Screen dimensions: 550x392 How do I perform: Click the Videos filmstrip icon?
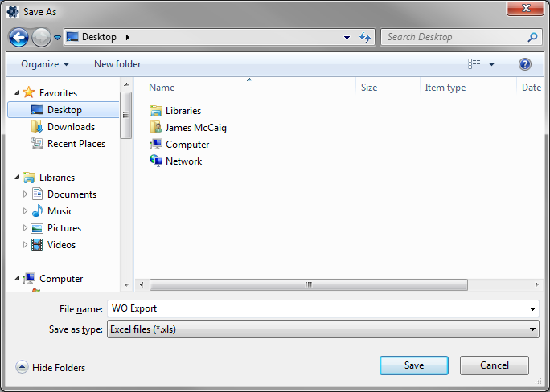(x=37, y=244)
